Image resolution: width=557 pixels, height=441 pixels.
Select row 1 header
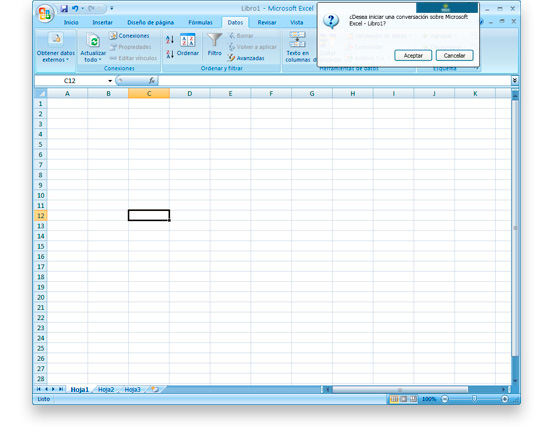coord(40,103)
